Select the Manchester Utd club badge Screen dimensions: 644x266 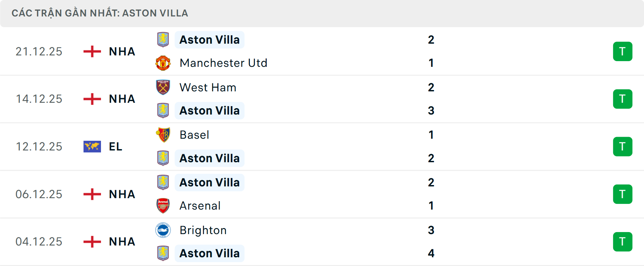pyautogui.click(x=163, y=63)
